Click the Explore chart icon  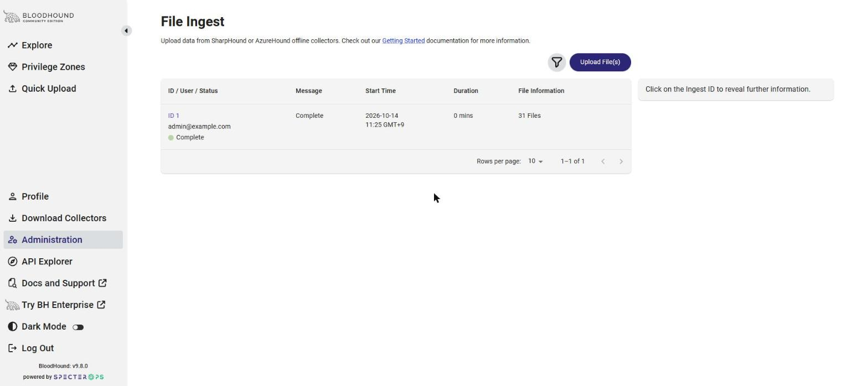pyautogui.click(x=12, y=45)
